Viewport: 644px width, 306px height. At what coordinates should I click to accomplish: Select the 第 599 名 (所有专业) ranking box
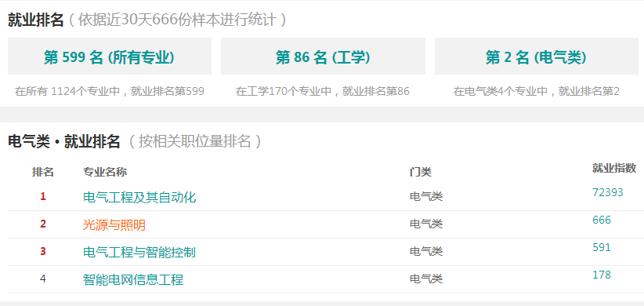[110, 56]
